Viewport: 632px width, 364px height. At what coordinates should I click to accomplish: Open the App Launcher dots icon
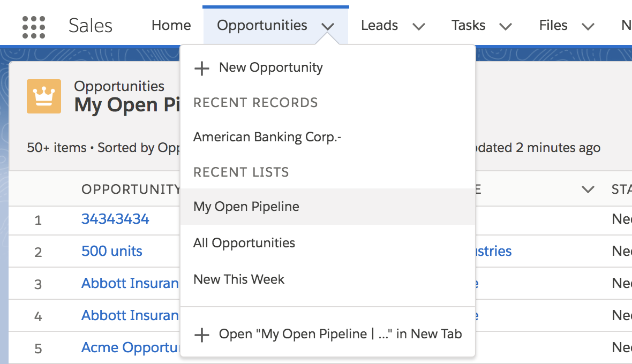tap(33, 27)
